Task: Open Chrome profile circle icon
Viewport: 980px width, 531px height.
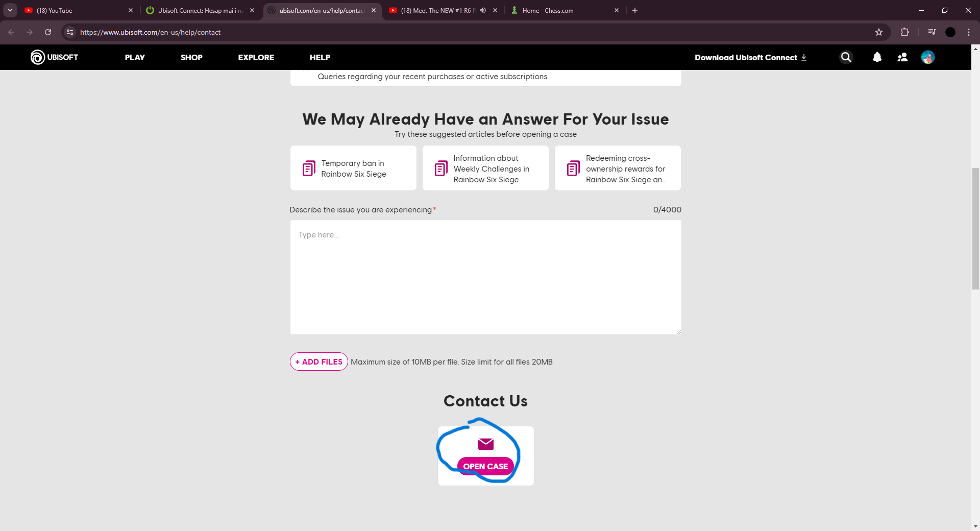Action: pyautogui.click(x=950, y=32)
